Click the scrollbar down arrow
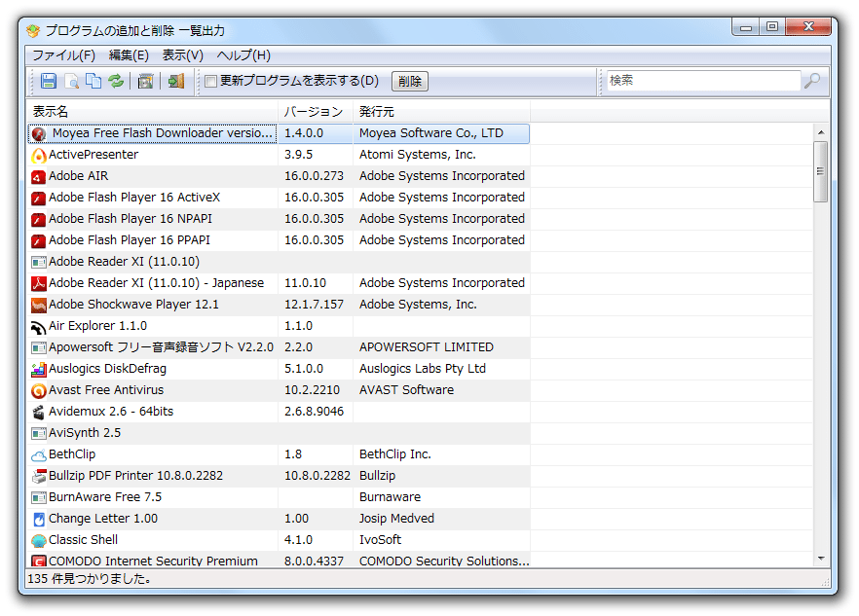This screenshot has height=616, width=859. click(x=821, y=559)
